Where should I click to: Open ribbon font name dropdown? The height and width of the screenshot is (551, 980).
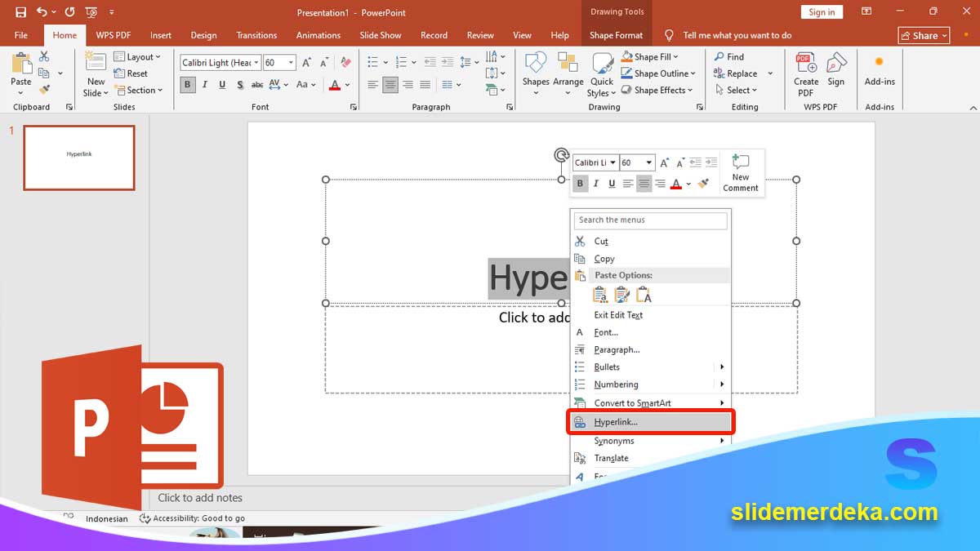(x=256, y=63)
